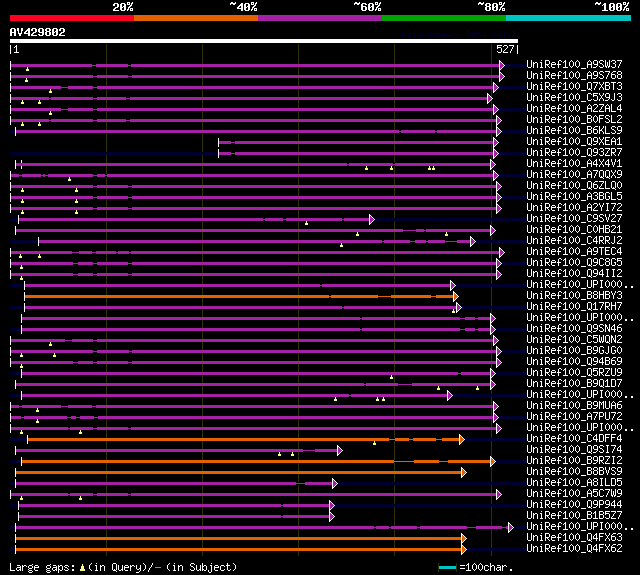Click the query end position 527
The height and width of the screenshot is (575, 640).
[x=505, y=49]
